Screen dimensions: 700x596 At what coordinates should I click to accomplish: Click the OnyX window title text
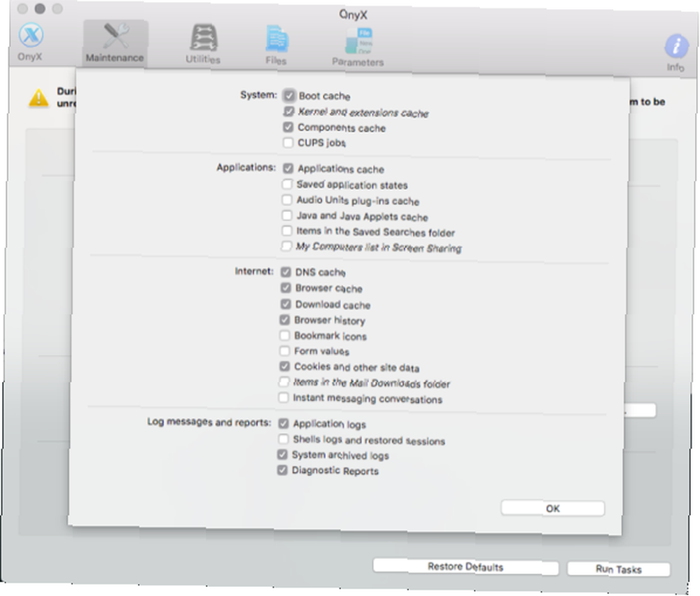tap(353, 15)
